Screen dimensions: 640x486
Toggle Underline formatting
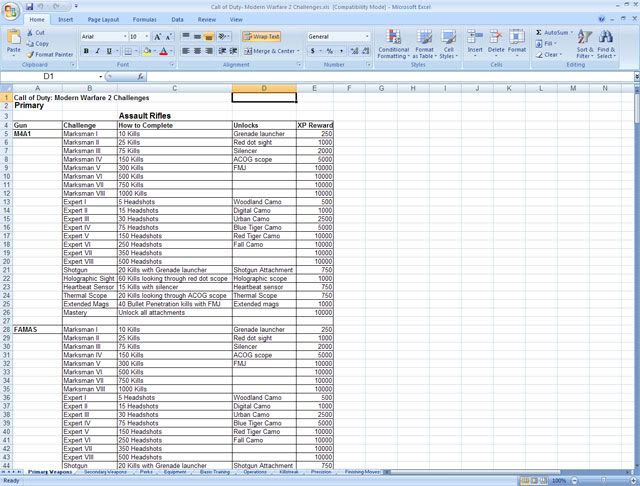click(x=109, y=51)
